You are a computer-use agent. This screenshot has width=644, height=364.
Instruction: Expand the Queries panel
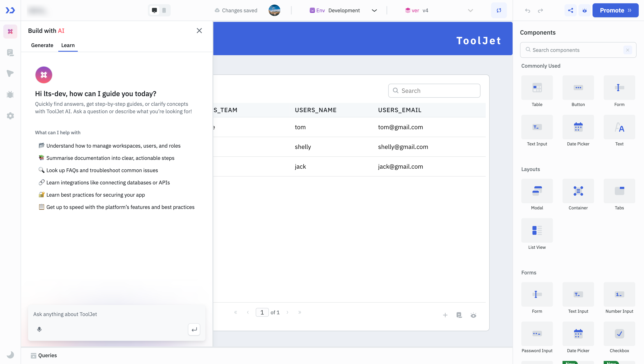pyautogui.click(x=44, y=355)
